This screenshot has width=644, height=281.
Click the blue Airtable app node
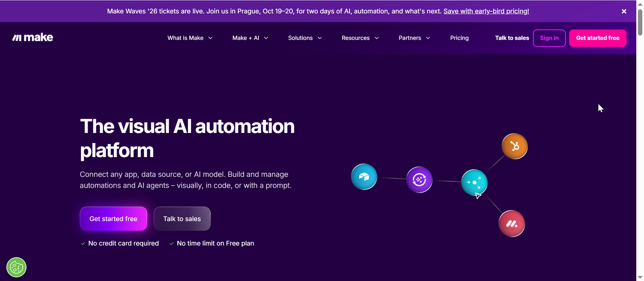click(x=364, y=177)
